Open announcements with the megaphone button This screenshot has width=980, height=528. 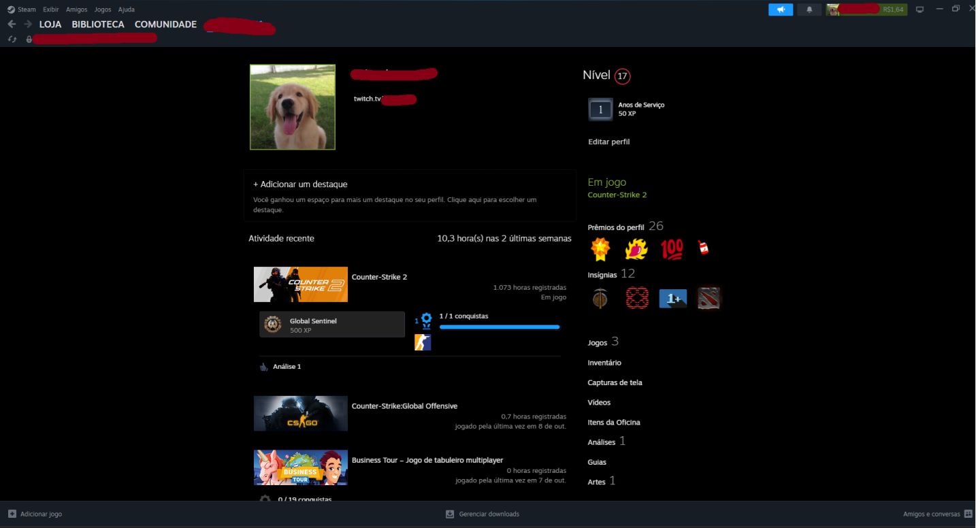tap(781, 10)
